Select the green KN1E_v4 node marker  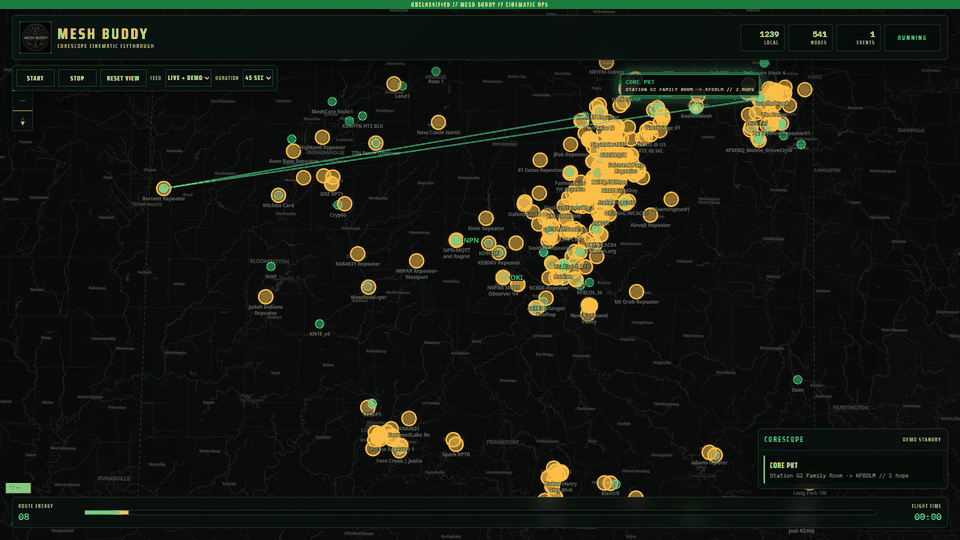coord(320,324)
